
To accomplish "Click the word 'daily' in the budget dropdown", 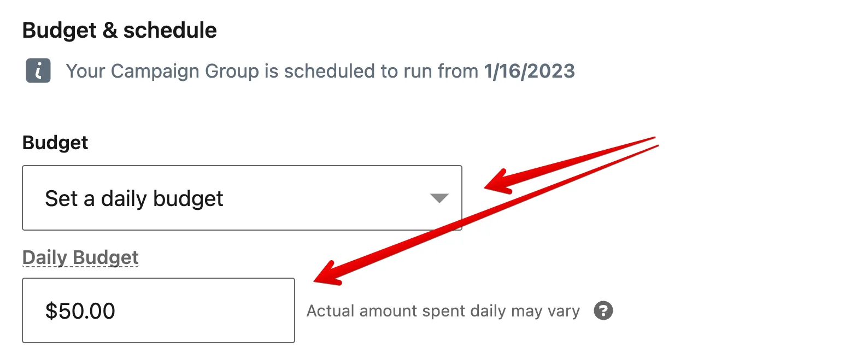I will [x=124, y=198].
